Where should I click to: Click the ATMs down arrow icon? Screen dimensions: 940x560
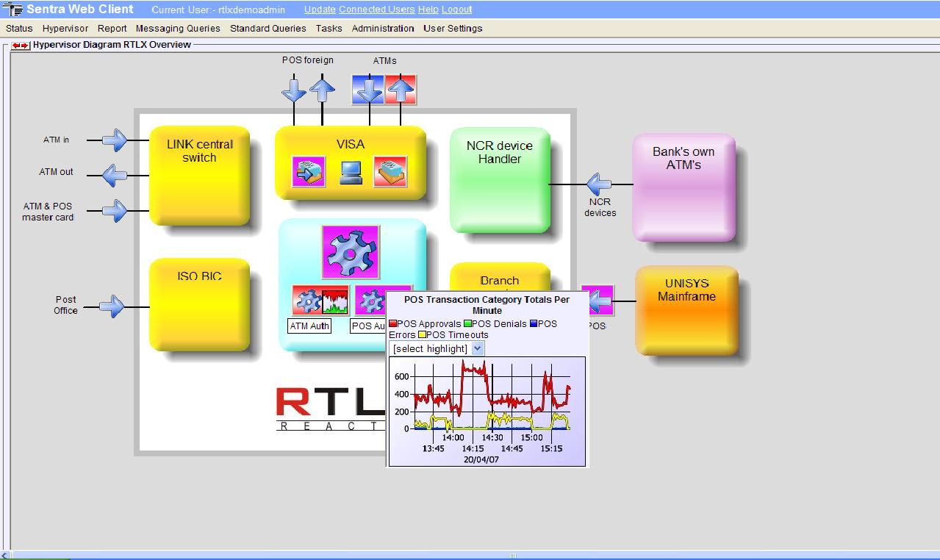pyautogui.click(x=369, y=90)
